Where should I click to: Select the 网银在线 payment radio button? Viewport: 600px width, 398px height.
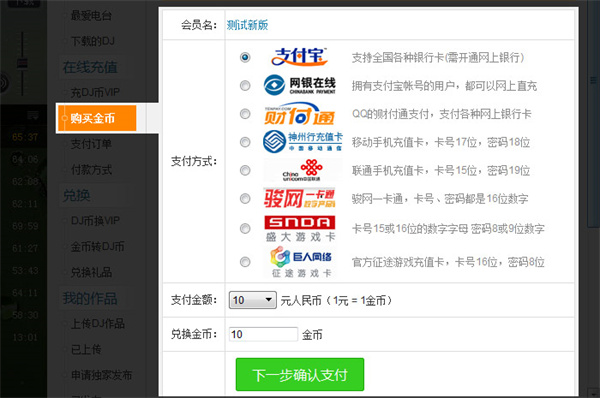245,85
